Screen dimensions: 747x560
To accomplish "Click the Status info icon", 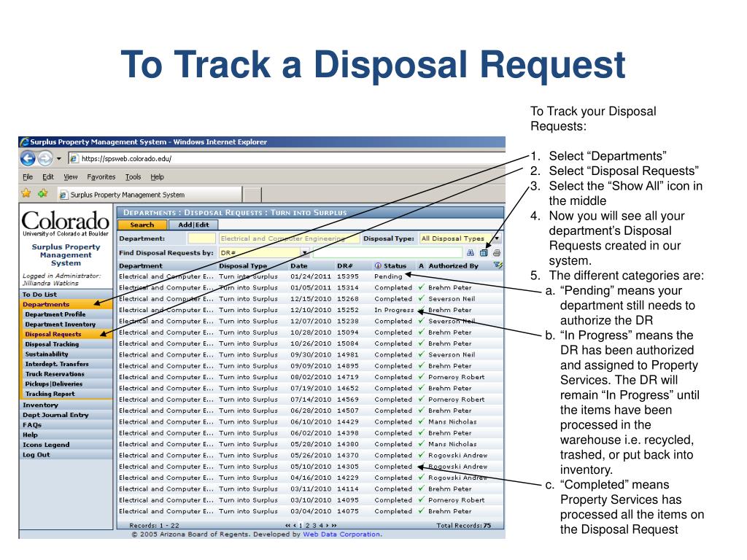I will coord(378,265).
